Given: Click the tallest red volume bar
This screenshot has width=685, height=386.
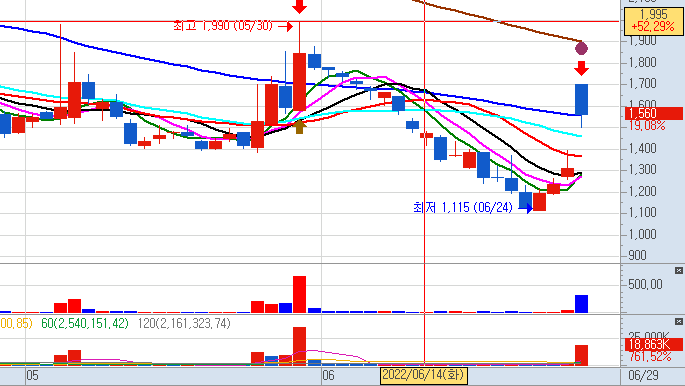Looking at the screenshot, I should pyautogui.click(x=299, y=294).
